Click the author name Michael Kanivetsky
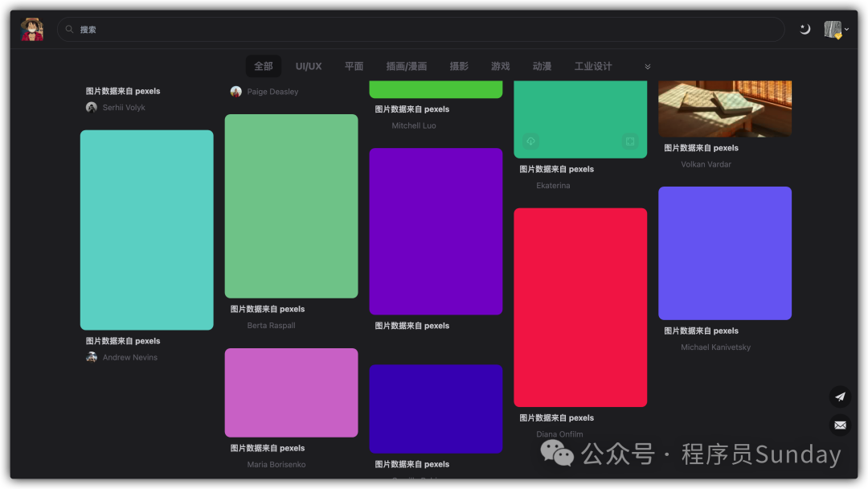 point(715,347)
